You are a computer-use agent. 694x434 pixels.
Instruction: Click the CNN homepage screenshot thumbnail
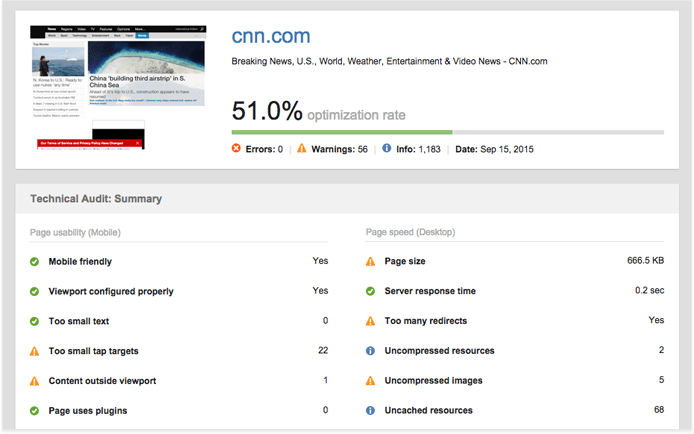(118, 88)
